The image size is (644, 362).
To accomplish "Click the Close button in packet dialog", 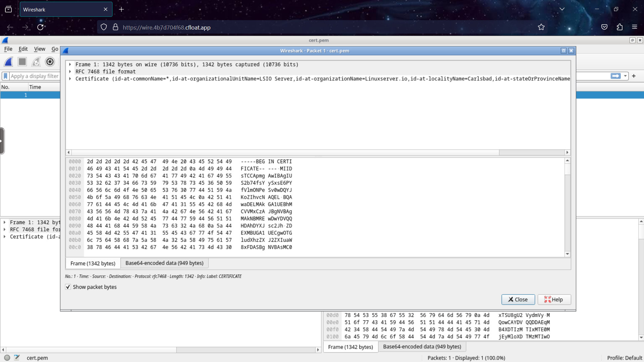I will tap(518, 300).
